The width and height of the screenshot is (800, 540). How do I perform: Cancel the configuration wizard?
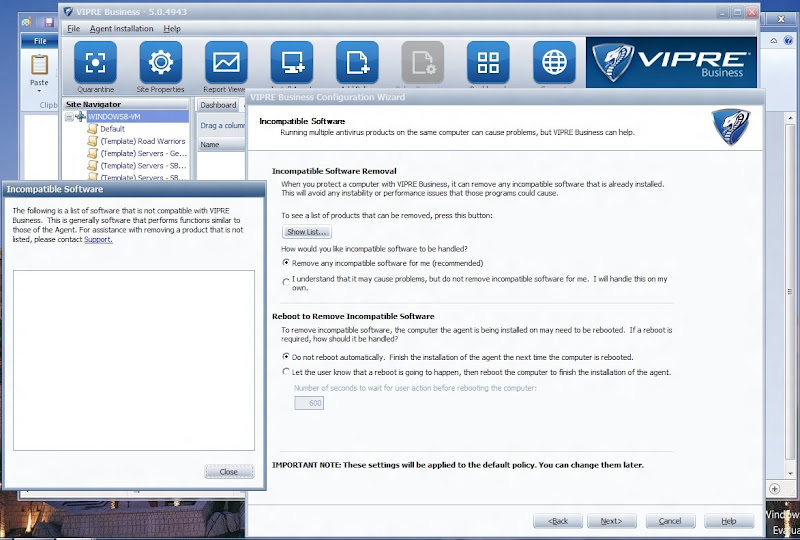click(670, 521)
